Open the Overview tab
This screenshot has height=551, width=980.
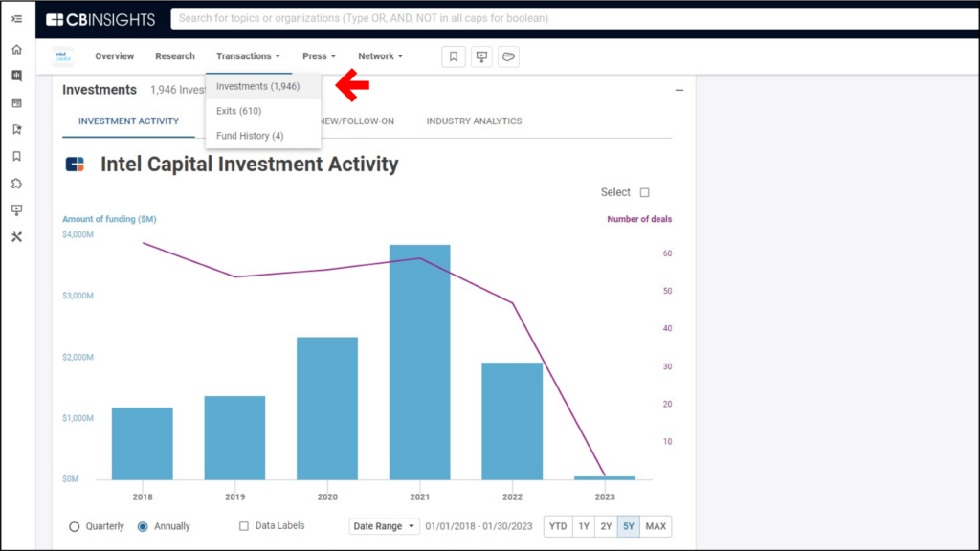pyautogui.click(x=115, y=56)
